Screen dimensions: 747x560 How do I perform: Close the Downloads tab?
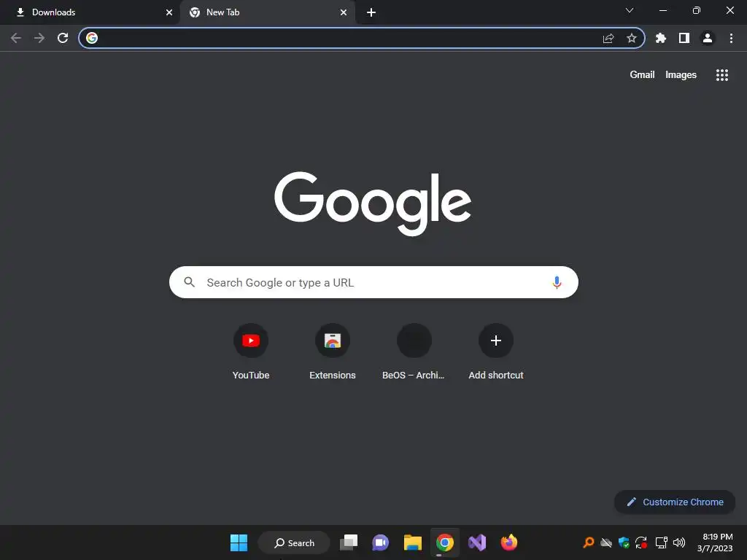(x=169, y=12)
